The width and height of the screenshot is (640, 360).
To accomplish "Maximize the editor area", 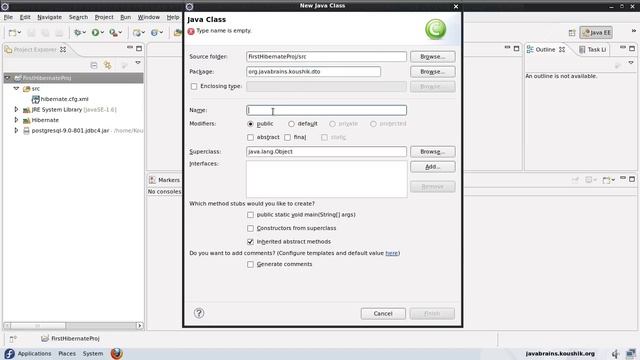I will 516,48.
